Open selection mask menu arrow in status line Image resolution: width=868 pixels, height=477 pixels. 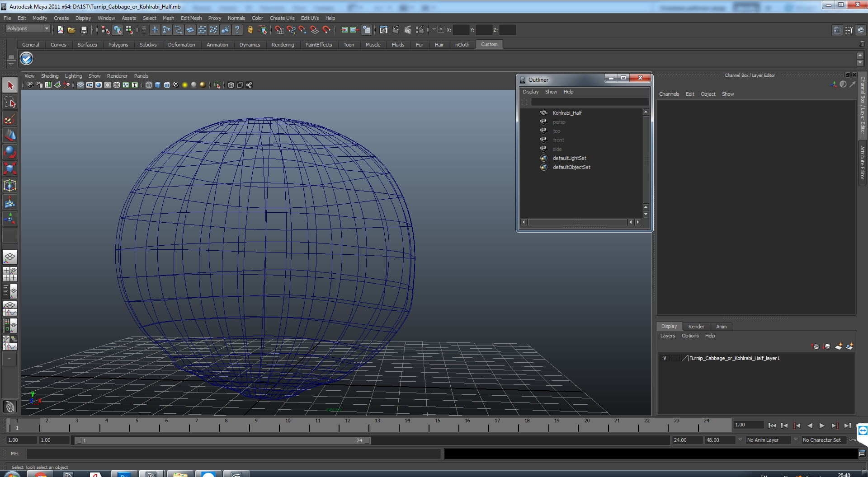click(144, 30)
